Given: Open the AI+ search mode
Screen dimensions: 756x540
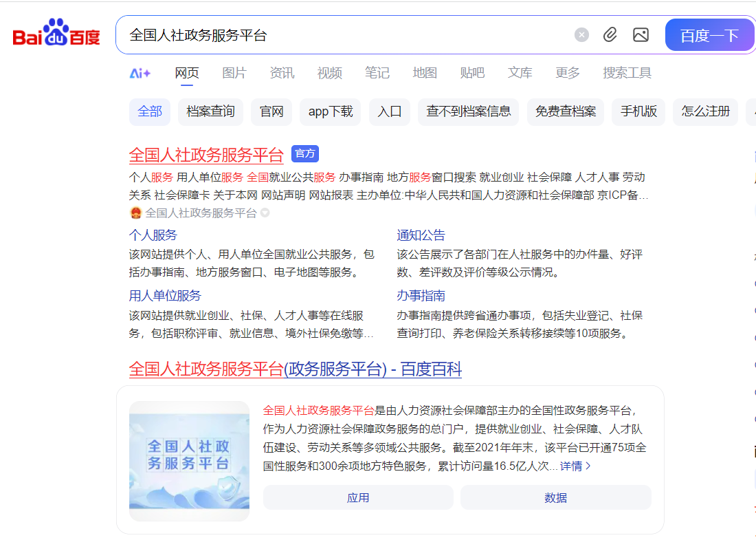Looking at the screenshot, I should (x=140, y=73).
